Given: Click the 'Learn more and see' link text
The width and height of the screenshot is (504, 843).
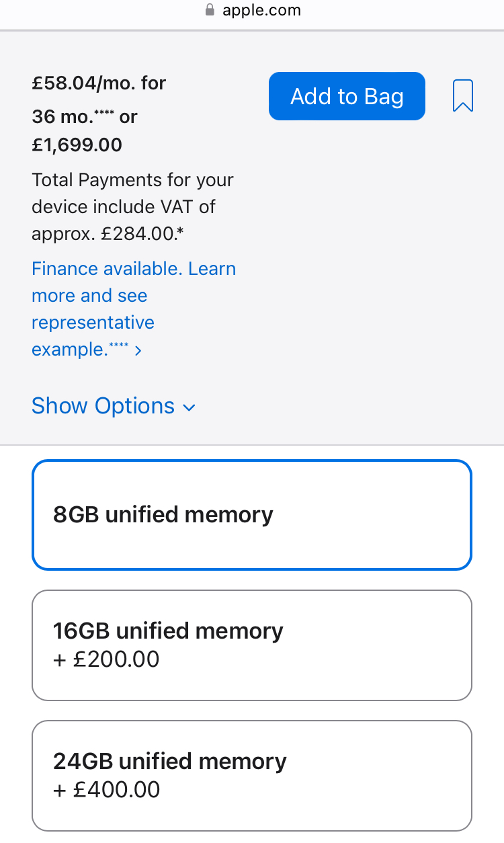Looking at the screenshot, I should pyautogui.click(x=89, y=296).
